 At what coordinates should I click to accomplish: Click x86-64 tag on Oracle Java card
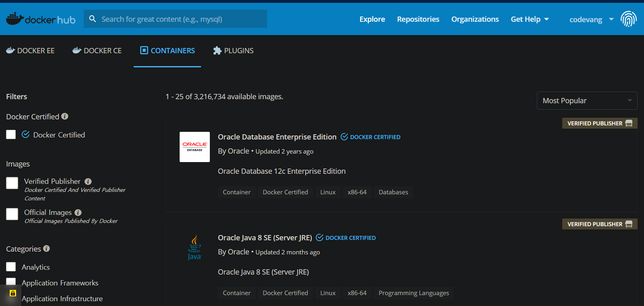click(357, 293)
